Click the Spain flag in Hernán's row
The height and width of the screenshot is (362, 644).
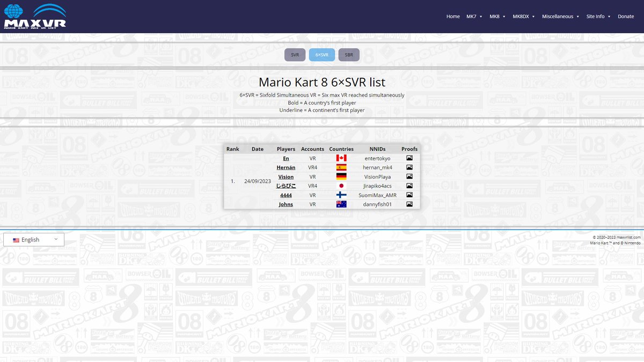pos(341,167)
